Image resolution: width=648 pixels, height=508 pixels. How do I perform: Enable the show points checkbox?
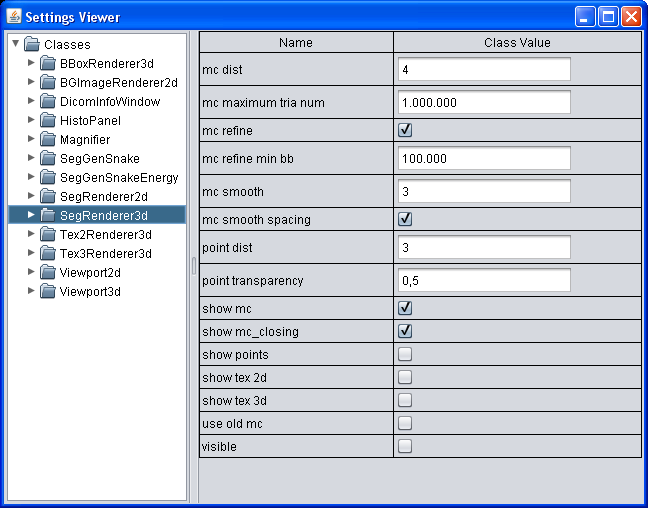tap(405, 355)
